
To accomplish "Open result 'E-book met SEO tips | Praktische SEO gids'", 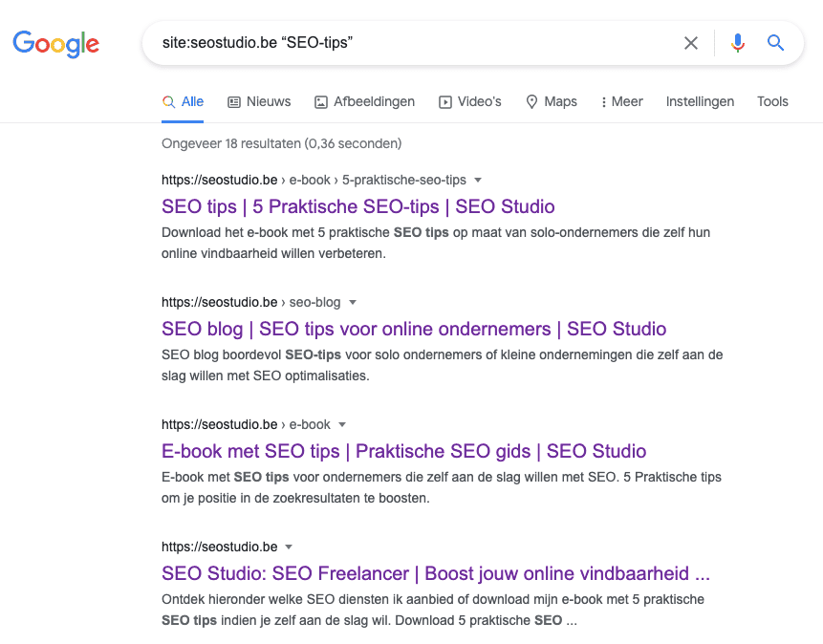I will pyautogui.click(x=403, y=451).
